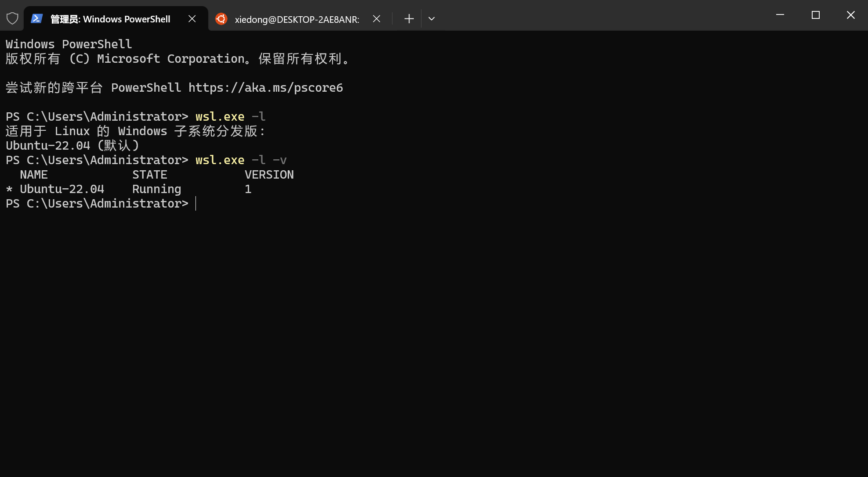868x477 pixels.
Task: Close the Windows PowerShell tab
Action: click(x=192, y=18)
